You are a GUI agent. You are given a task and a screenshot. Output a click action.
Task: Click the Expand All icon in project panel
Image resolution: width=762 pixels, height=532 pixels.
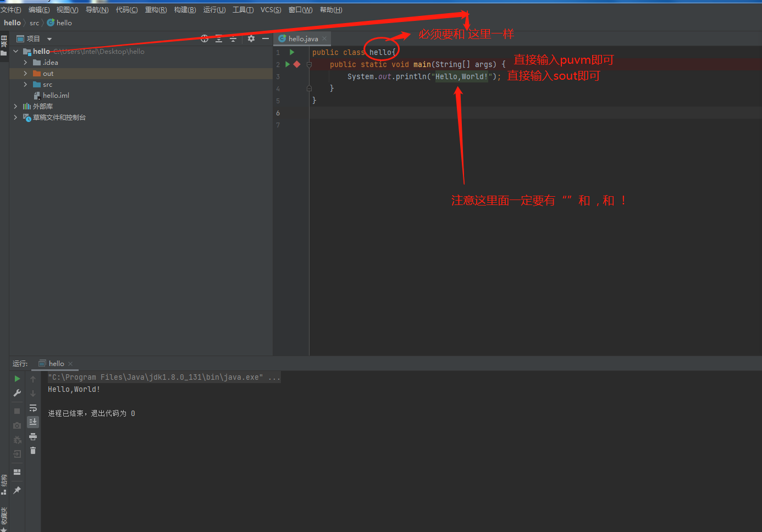coord(219,38)
